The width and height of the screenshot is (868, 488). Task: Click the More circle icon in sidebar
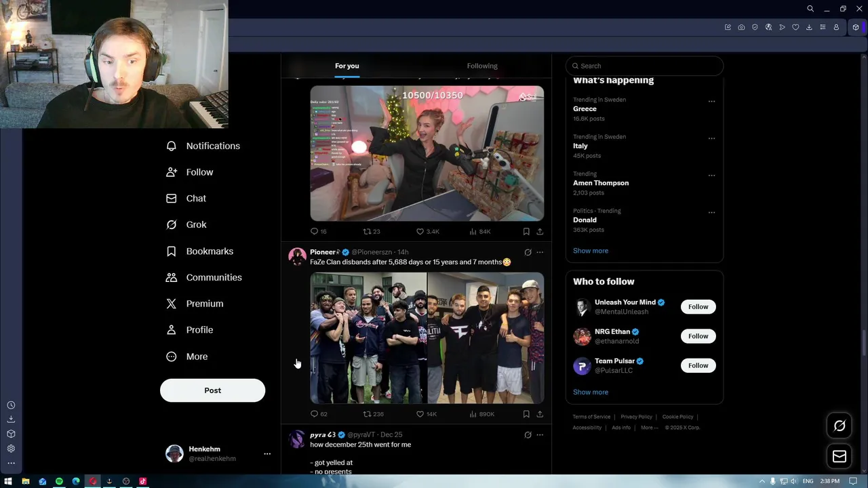172,357
